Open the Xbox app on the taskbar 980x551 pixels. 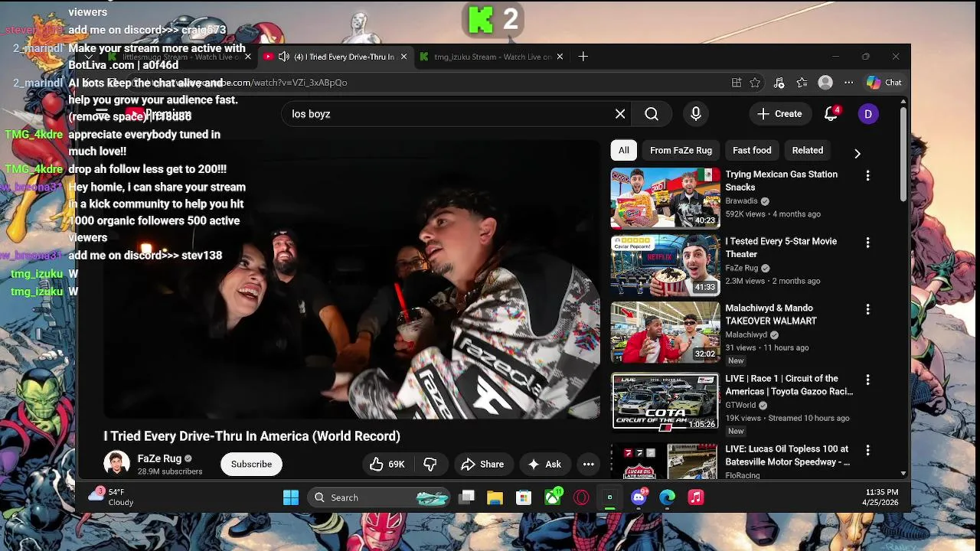(x=553, y=497)
